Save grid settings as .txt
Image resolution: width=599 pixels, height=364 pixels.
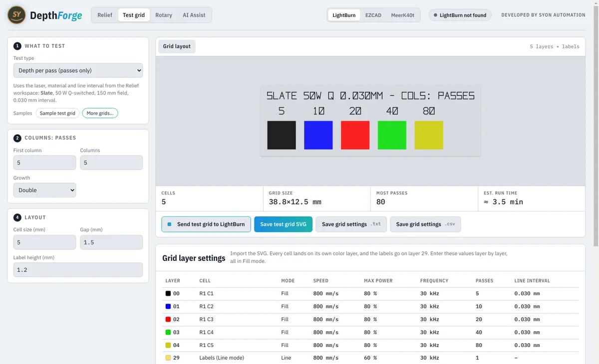351,224
